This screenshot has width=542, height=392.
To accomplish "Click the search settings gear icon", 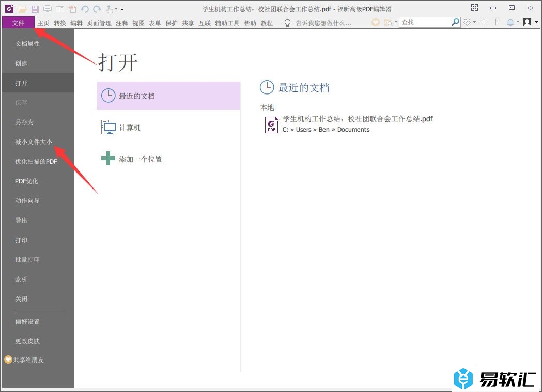I will [x=467, y=22].
